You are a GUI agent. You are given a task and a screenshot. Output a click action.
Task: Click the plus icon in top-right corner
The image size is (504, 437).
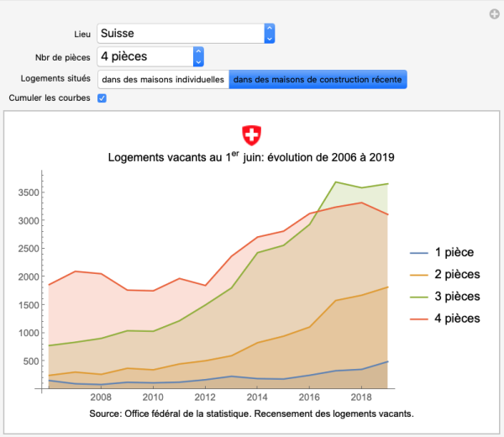[x=496, y=13]
